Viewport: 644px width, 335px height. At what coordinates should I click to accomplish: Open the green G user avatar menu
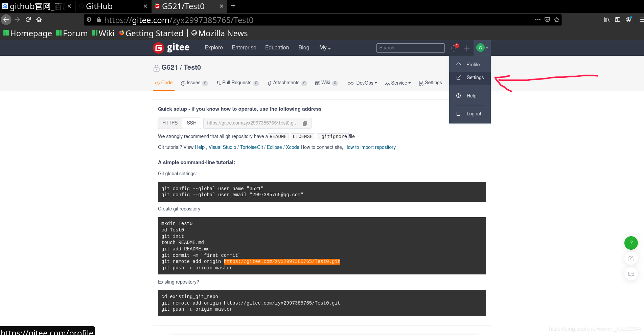click(482, 48)
